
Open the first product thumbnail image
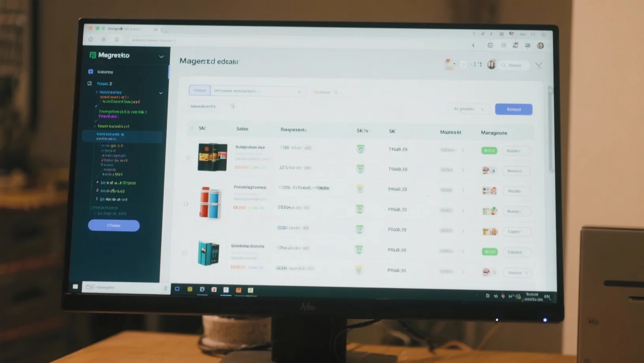(212, 157)
